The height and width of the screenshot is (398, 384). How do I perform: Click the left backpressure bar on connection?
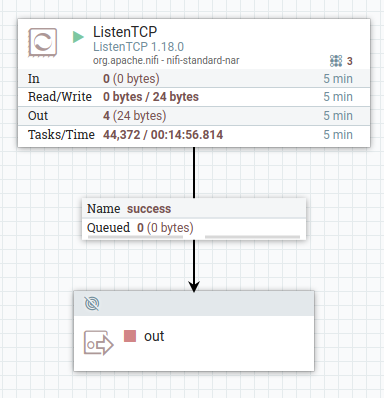coord(135,237)
